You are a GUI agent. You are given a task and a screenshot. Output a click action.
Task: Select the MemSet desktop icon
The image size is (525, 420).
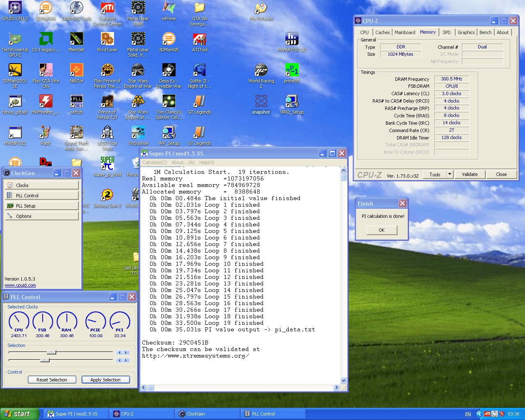click(76, 43)
